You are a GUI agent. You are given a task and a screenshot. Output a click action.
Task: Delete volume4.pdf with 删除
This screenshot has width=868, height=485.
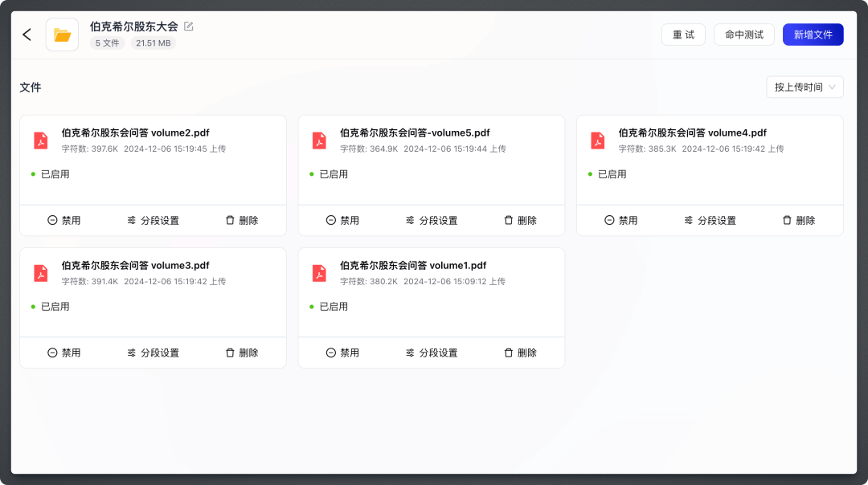[x=799, y=220]
